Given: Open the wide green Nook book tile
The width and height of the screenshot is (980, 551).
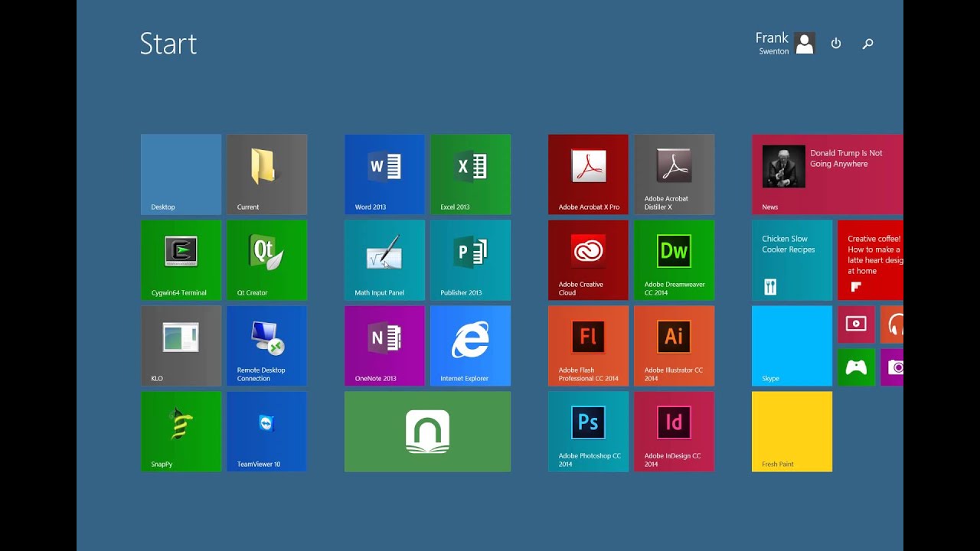Looking at the screenshot, I should click(x=427, y=432).
